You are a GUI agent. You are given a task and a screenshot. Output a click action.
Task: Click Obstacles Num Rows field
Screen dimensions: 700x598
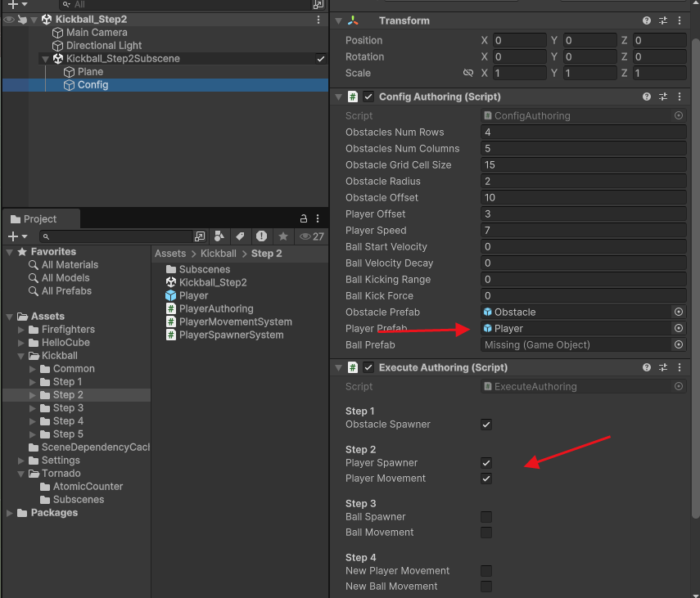pyautogui.click(x=584, y=132)
